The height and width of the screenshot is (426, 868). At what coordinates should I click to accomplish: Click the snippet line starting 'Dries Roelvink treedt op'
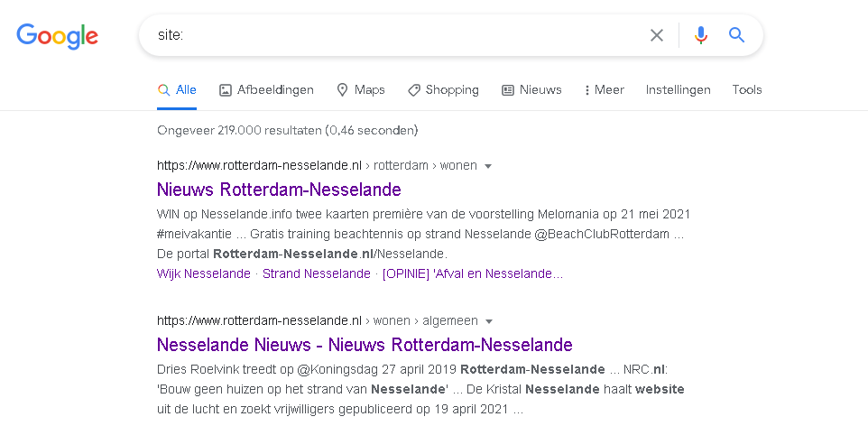click(414, 369)
